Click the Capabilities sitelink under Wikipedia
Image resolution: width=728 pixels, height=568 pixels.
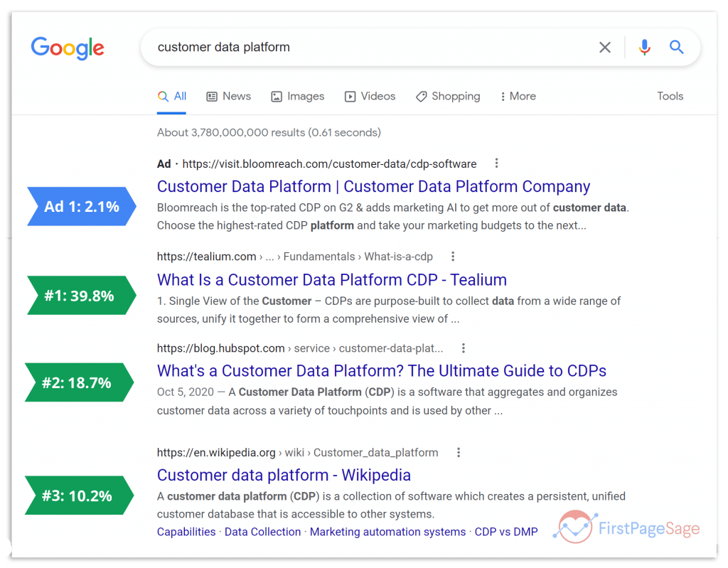point(186,532)
